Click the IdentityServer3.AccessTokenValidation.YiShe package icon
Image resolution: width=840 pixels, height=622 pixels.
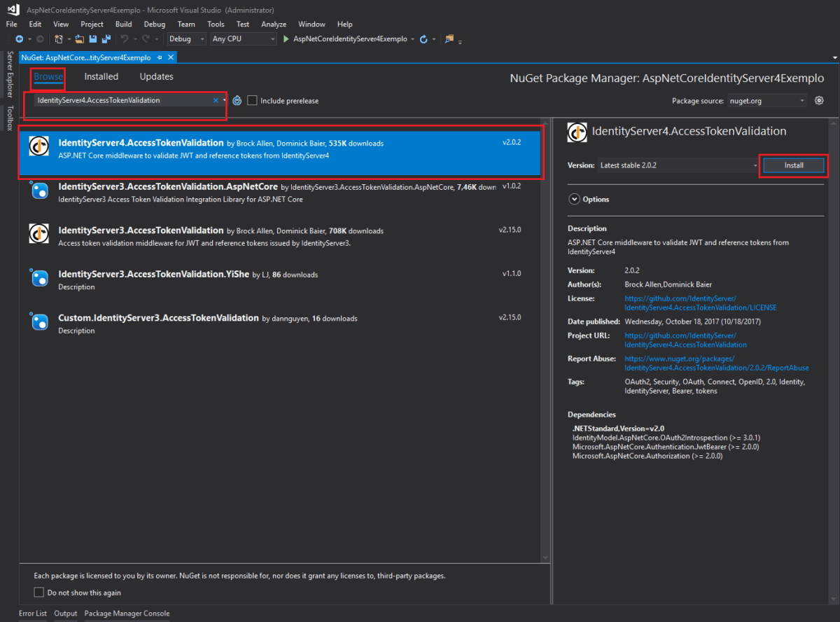38,277
